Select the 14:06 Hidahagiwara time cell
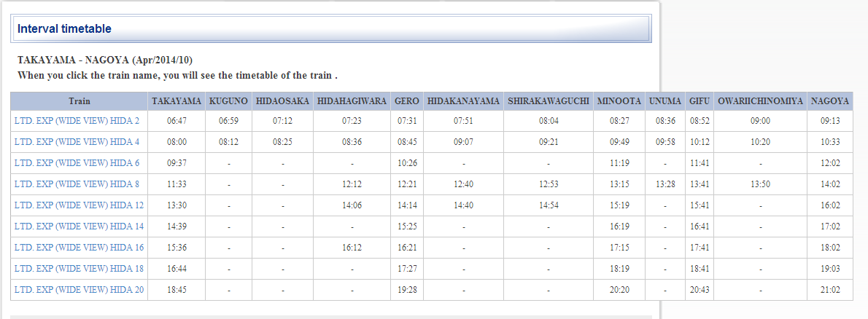The height and width of the screenshot is (319, 868). pos(352,205)
